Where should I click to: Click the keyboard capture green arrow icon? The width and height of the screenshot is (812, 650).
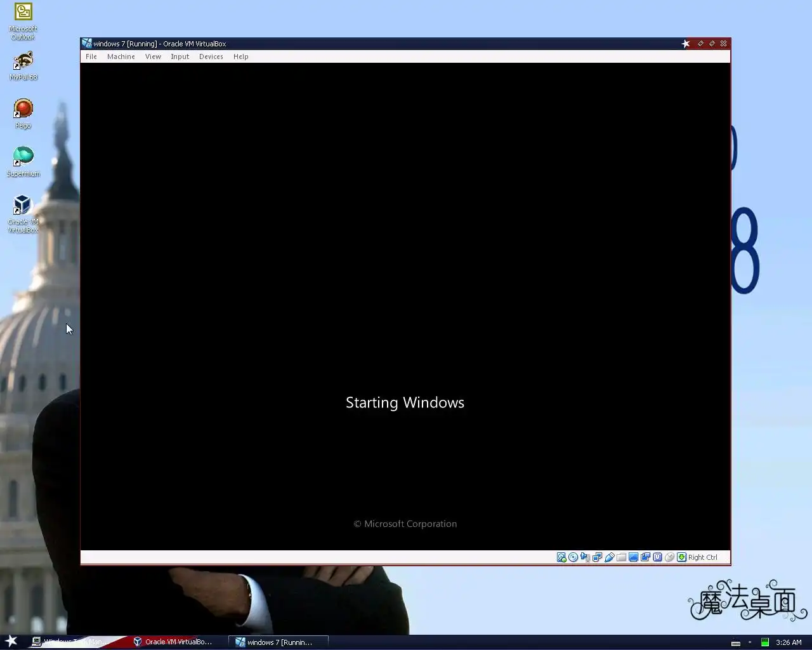(x=682, y=557)
